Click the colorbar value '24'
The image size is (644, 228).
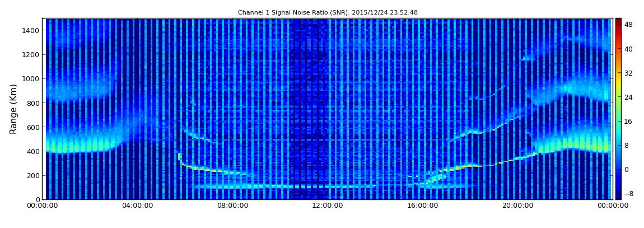(x=628, y=97)
